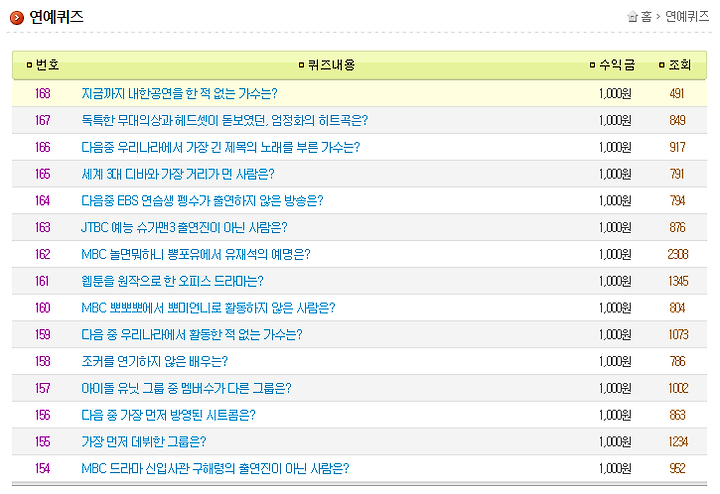Open quiz '우리나라에서 활동한 적 없는 가수는?'
Image resolution: width=720 pixels, height=494 pixels.
191,335
